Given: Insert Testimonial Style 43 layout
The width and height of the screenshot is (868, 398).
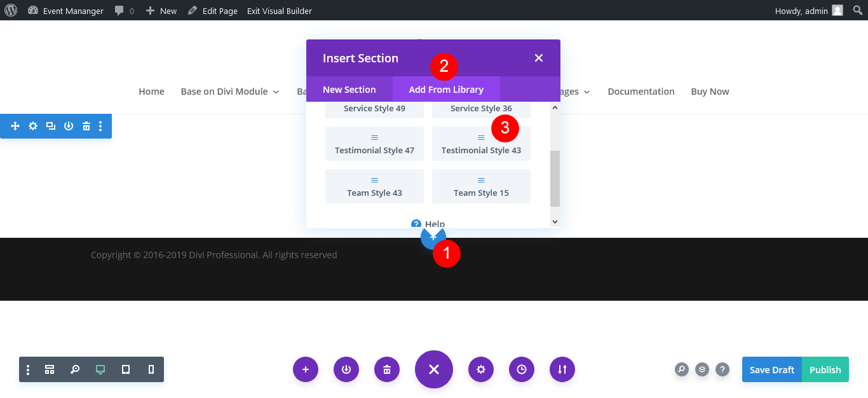Looking at the screenshot, I should (481, 144).
